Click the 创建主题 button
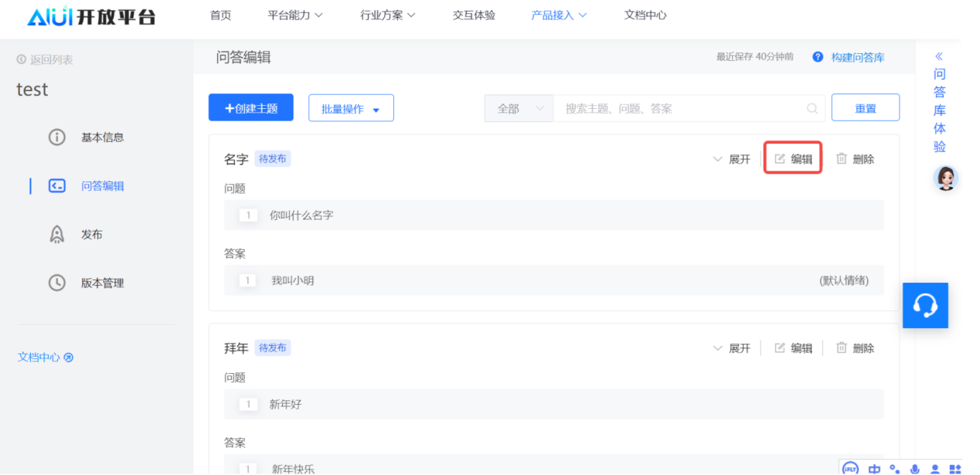 point(251,108)
